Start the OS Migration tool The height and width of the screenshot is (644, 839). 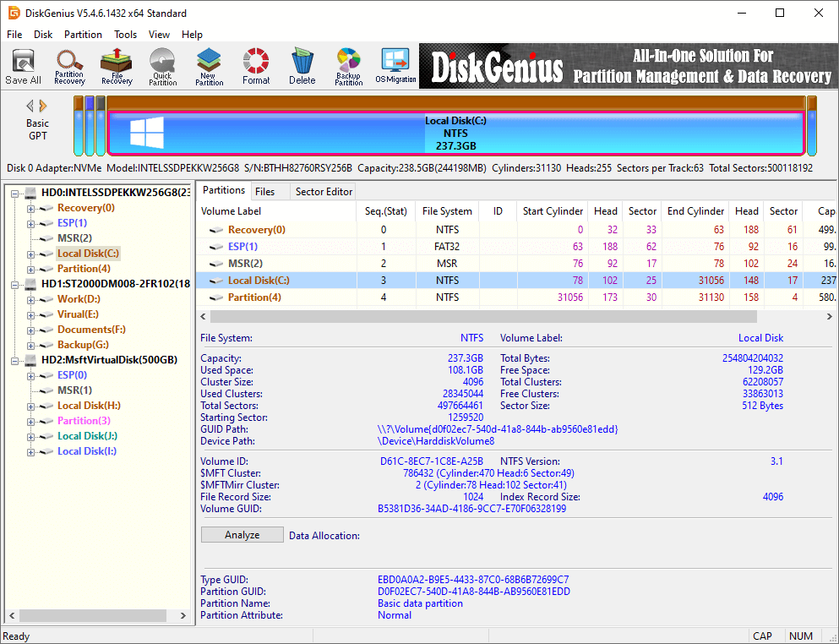point(395,66)
